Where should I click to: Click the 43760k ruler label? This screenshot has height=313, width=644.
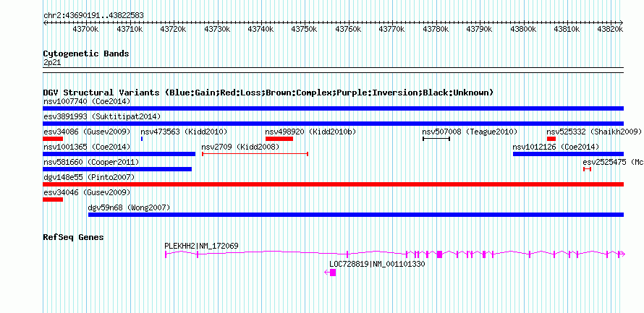tap(348, 29)
